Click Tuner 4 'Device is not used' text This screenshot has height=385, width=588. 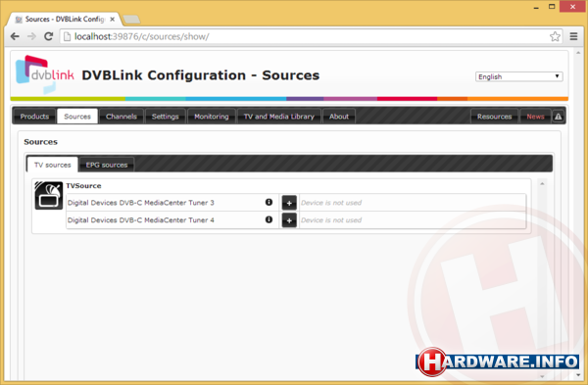tap(331, 220)
